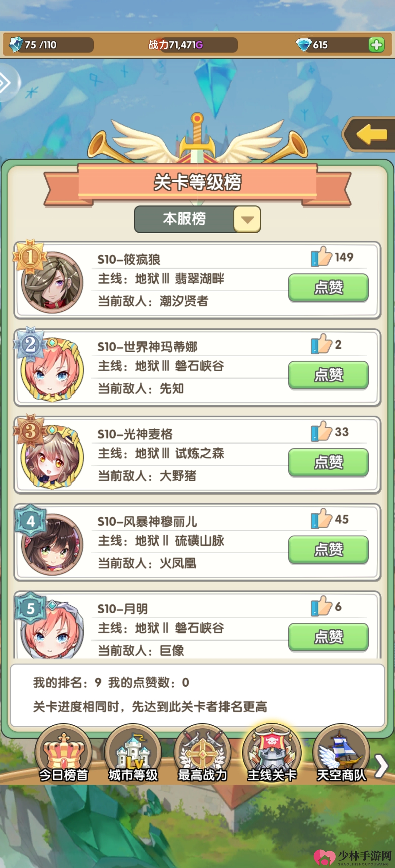Click 点赞 for S10-筱疯狼
Viewport: 395px width, 868px height.
point(328,288)
